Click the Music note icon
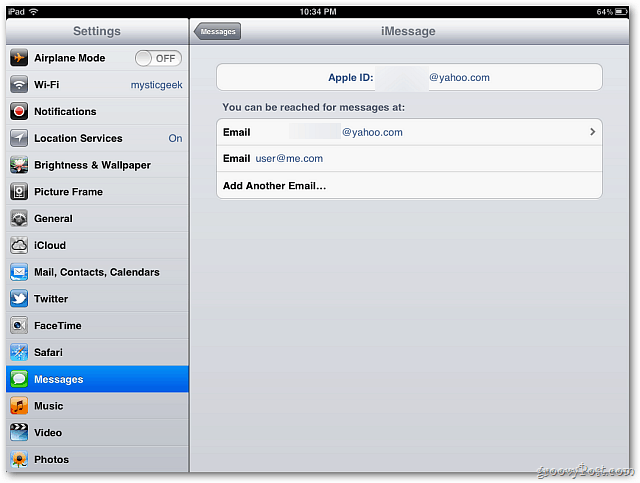Screen dimensions: 640x483 pyautogui.click(x=19, y=406)
